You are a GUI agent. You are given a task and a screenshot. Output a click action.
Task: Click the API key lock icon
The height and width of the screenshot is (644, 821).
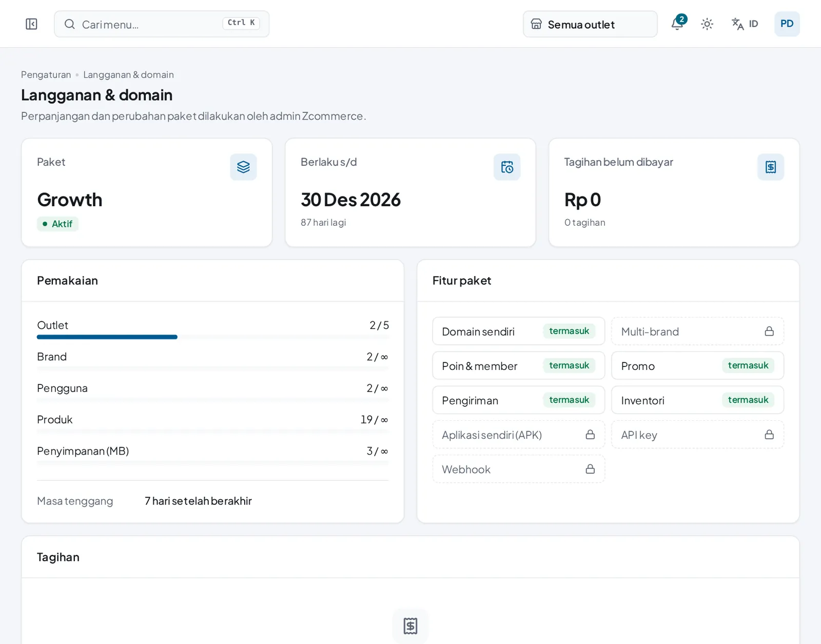tap(769, 435)
